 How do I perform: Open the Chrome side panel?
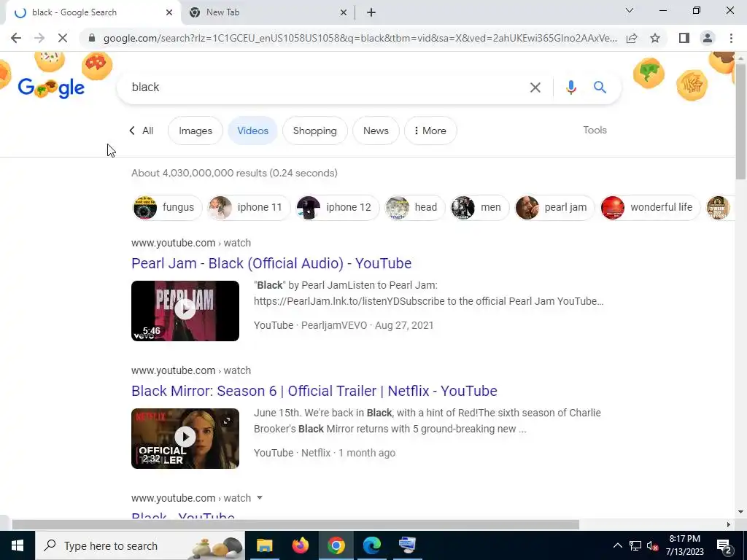pos(684,38)
